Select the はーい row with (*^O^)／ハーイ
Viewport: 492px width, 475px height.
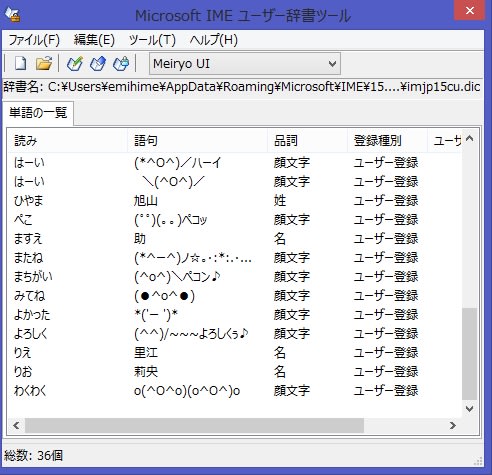[x=235, y=163]
